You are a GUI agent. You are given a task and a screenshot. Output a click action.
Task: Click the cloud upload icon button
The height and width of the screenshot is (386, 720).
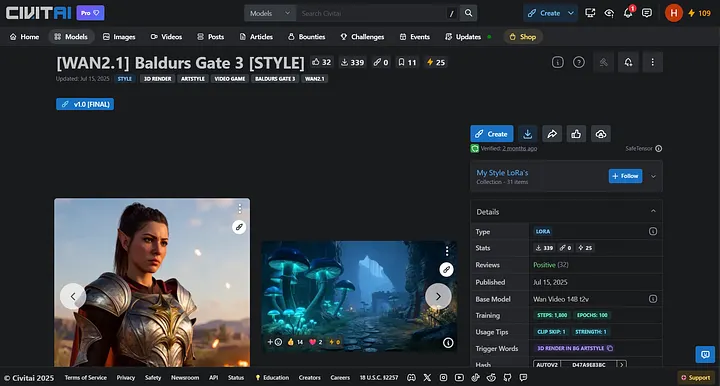[x=601, y=134]
